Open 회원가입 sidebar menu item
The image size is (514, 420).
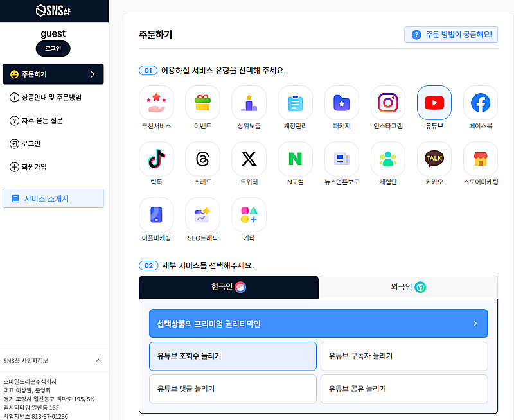coord(28,167)
